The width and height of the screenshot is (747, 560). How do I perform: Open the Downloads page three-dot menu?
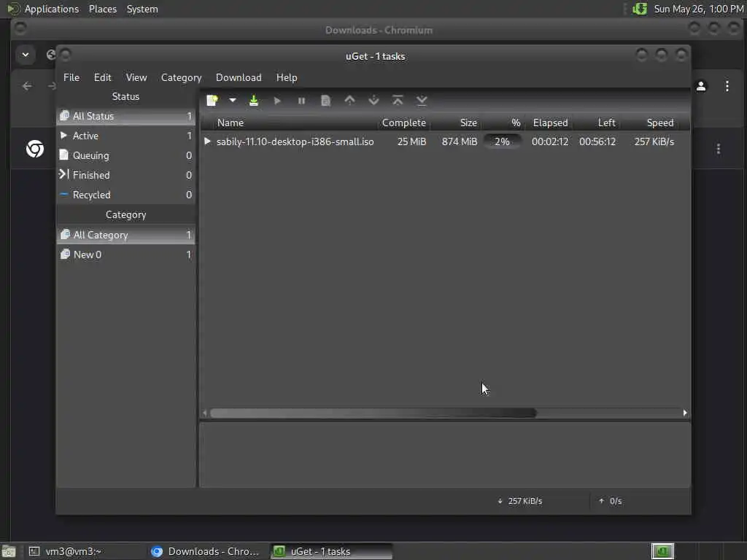coord(719,149)
